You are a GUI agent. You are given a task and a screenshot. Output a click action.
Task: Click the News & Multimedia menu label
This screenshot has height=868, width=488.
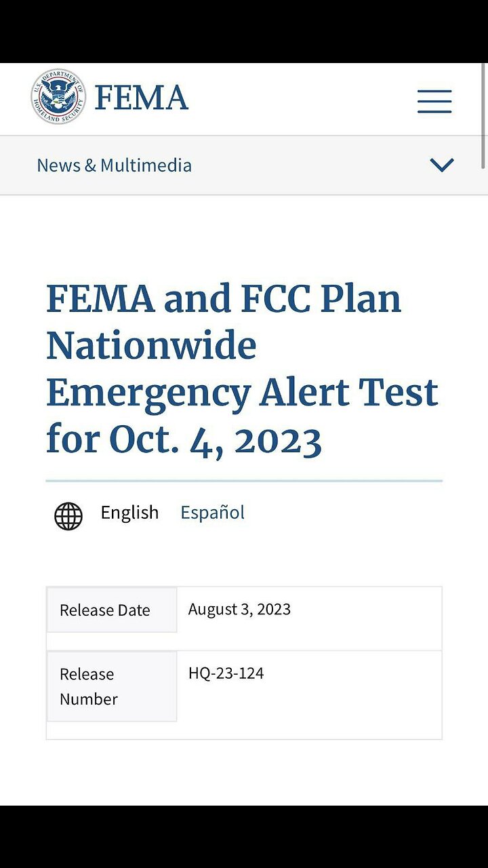(114, 165)
